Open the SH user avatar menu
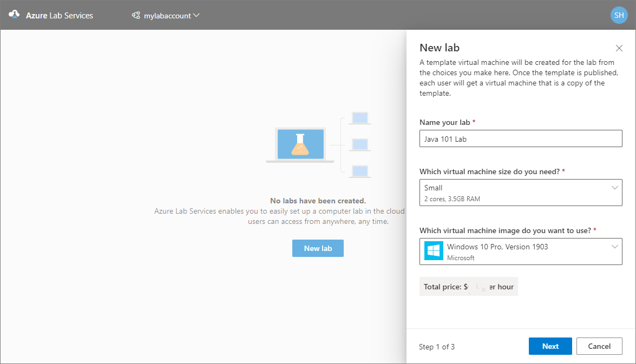The image size is (636, 364). coord(619,15)
